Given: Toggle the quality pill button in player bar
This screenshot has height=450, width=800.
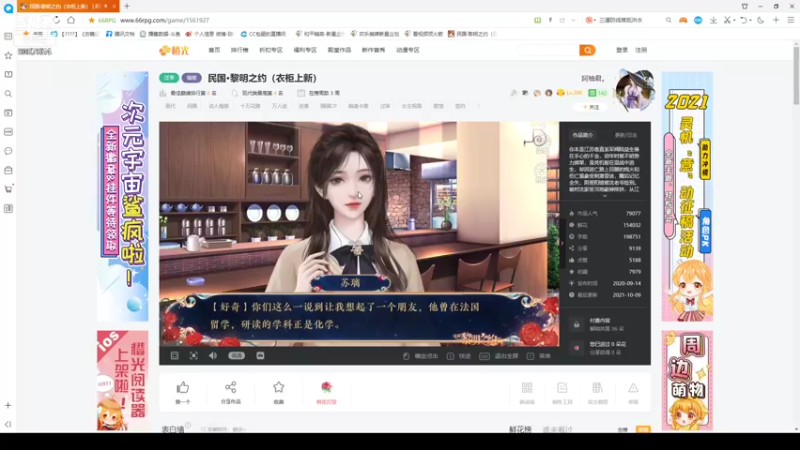Looking at the screenshot, I should tap(236, 356).
